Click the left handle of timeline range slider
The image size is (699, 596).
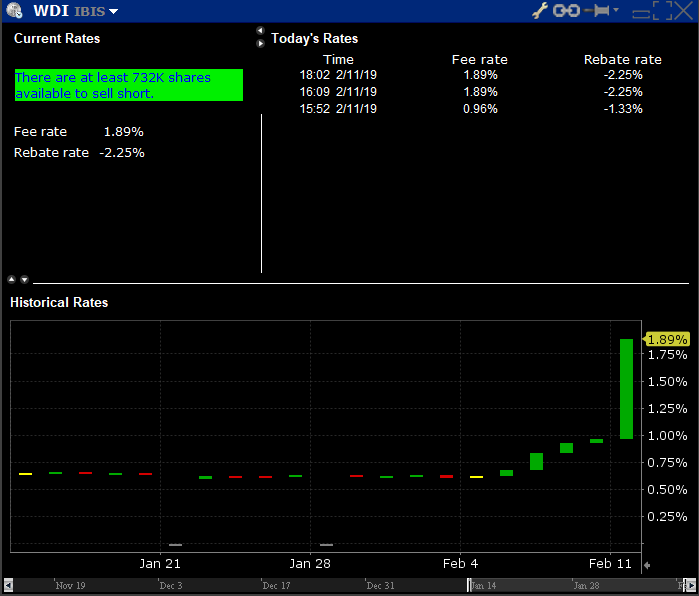(469, 585)
